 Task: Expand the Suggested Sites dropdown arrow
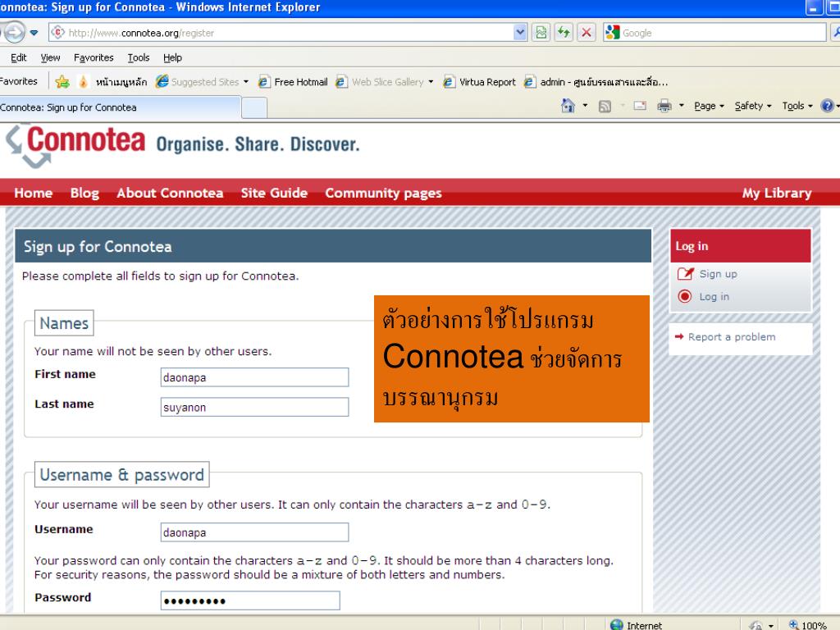pos(246,82)
